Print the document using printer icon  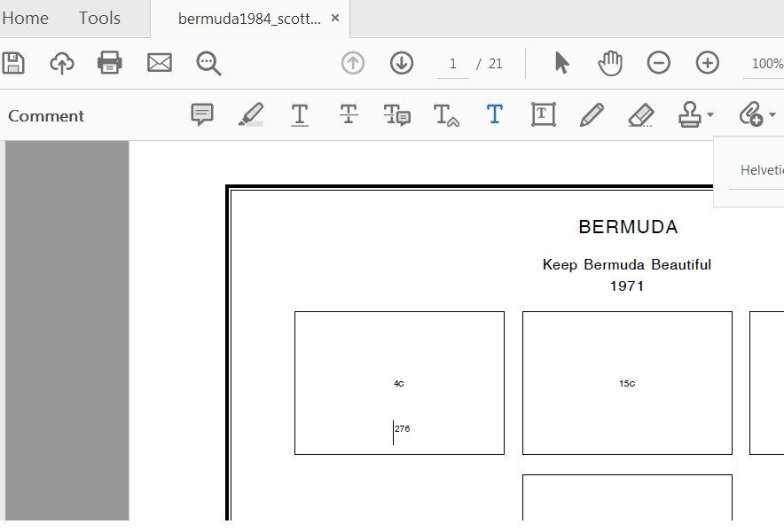pyautogui.click(x=110, y=63)
